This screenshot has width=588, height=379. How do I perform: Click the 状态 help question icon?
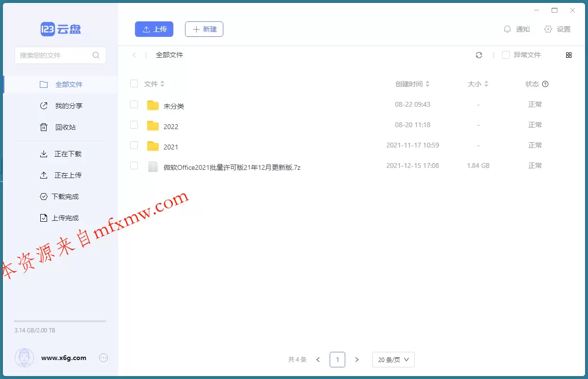tap(545, 84)
